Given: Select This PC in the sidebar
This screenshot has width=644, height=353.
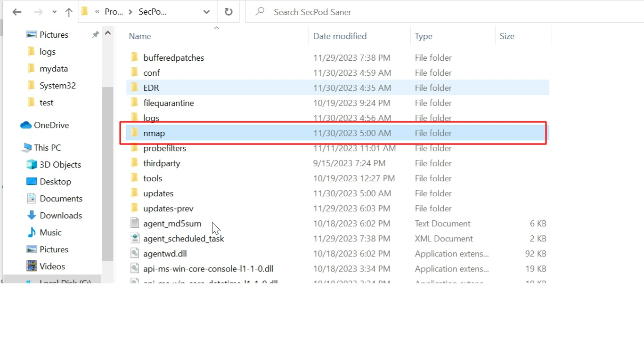Looking at the screenshot, I should click(47, 148).
